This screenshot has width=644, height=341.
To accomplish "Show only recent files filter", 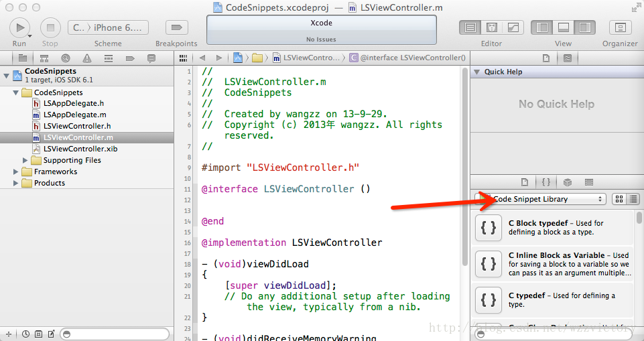I will click(x=25, y=334).
